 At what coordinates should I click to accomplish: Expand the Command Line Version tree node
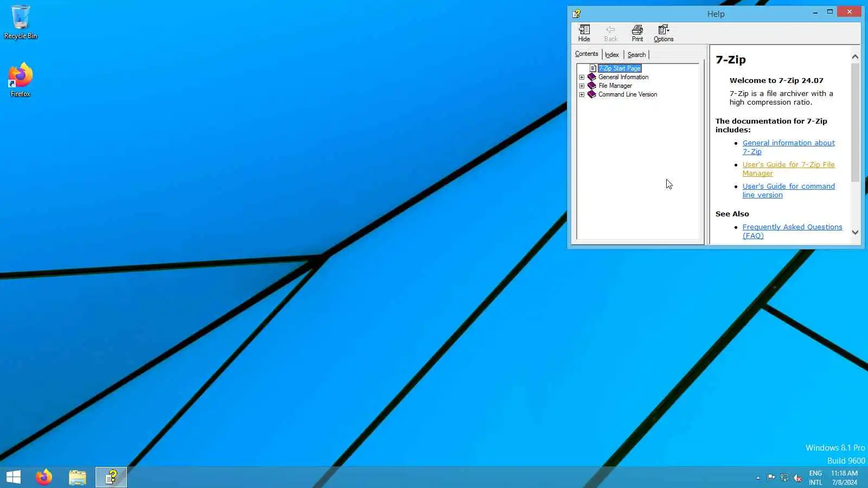click(582, 94)
